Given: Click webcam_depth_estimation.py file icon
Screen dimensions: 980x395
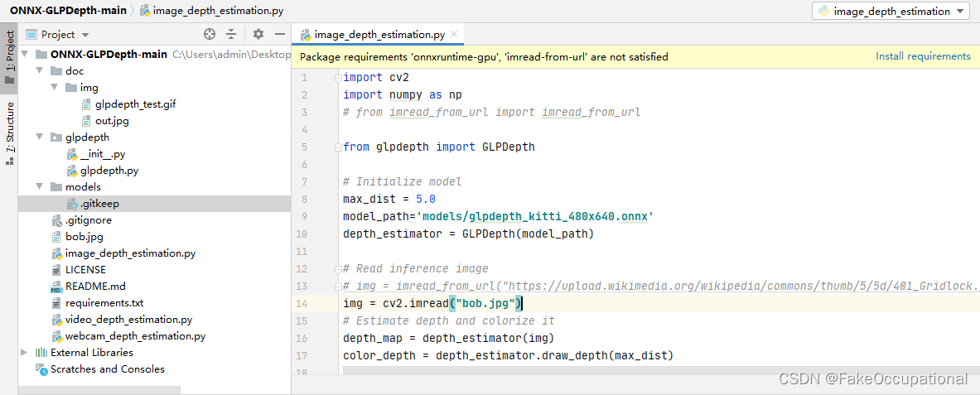Looking at the screenshot, I should pos(57,336).
